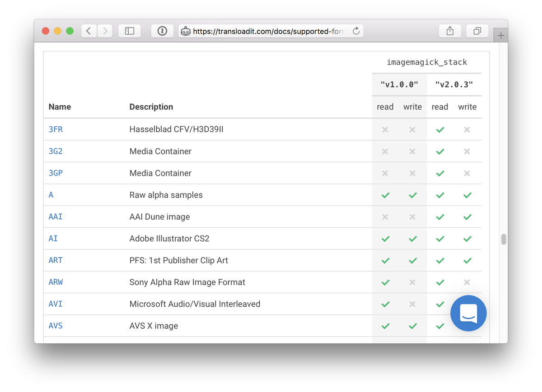The width and height of the screenshot is (542, 392).
Task: Click the imagemagick_stack column header
Action: (427, 62)
